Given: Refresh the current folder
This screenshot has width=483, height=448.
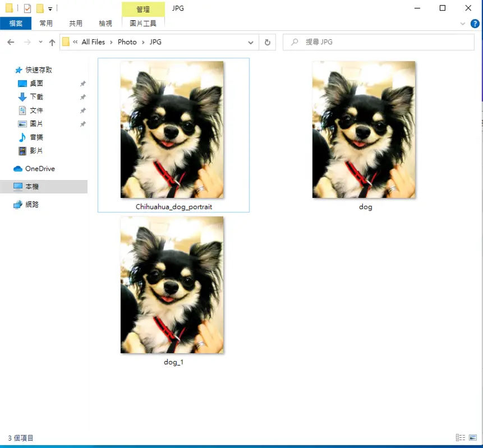Looking at the screenshot, I should [x=268, y=42].
